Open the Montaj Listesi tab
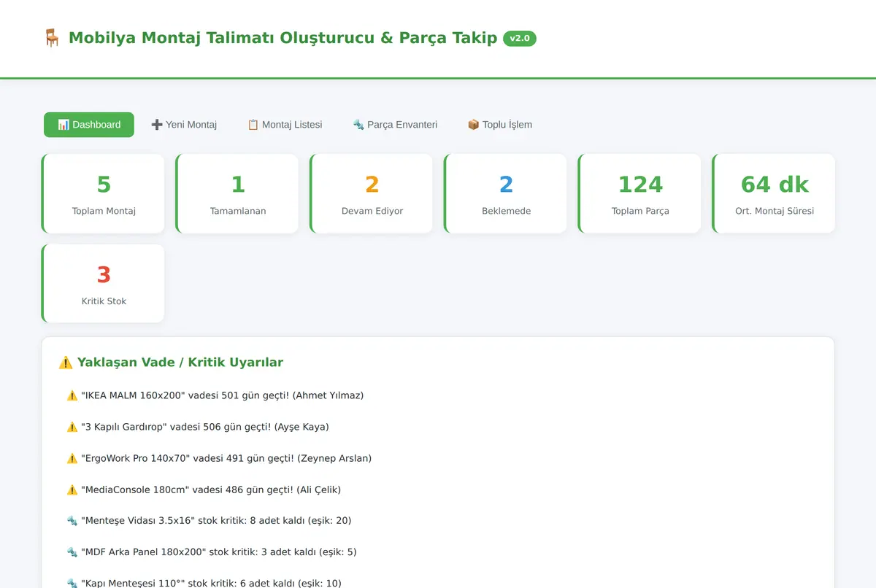 click(285, 125)
